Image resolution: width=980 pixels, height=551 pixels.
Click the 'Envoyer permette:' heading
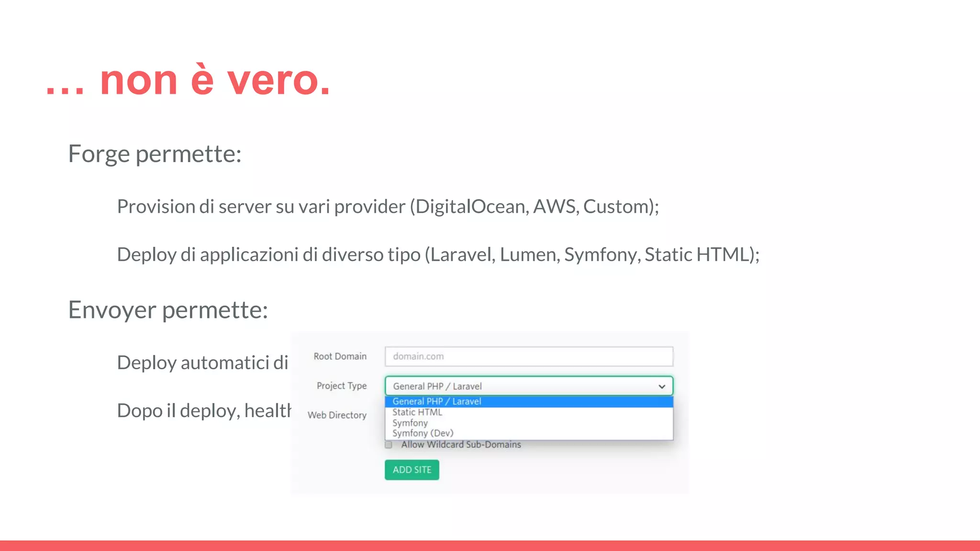pyautogui.click(x=168, y=310)
